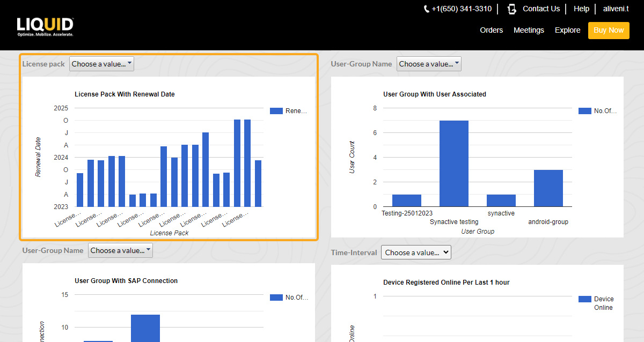Click the Testing-25012023 bar
This screenshot has width=644, height=342.
(407, 200)
